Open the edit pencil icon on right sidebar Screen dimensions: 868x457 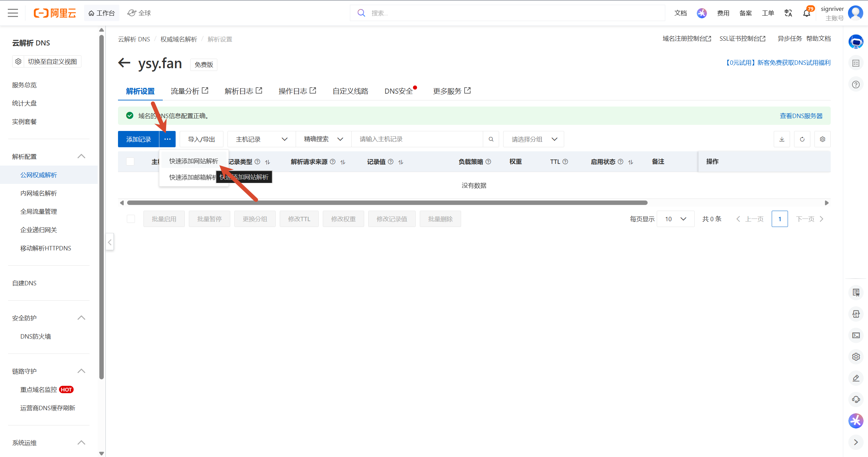[856, 378]
